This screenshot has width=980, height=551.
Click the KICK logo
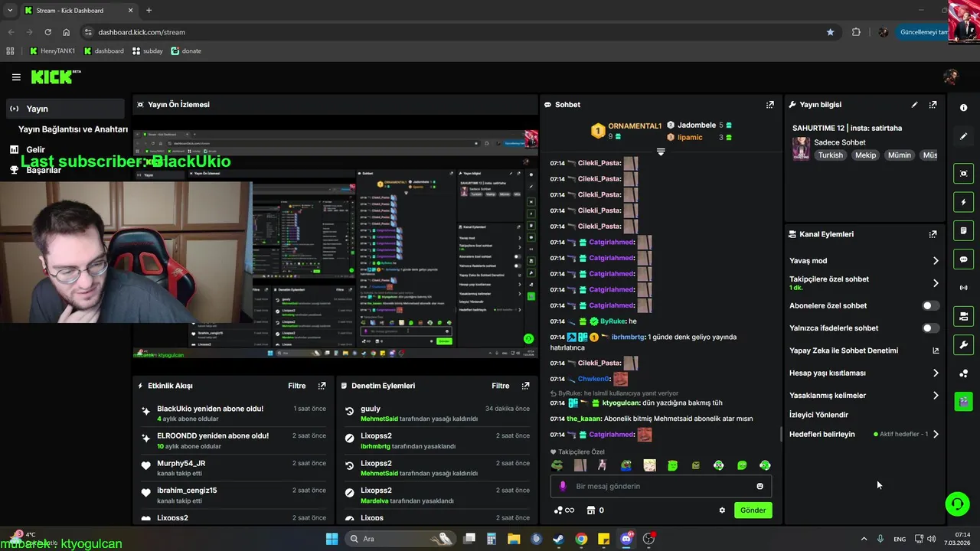pos(56,77)
